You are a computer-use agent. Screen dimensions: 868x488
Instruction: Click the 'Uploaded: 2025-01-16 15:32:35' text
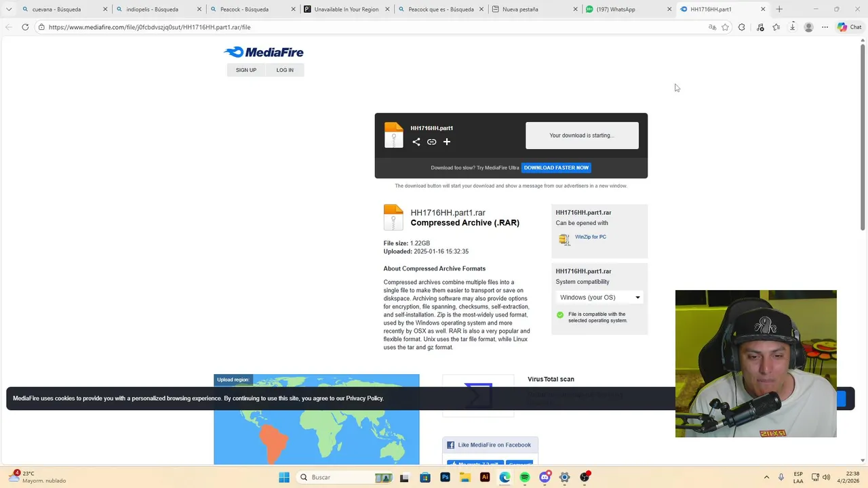point(426,251)
